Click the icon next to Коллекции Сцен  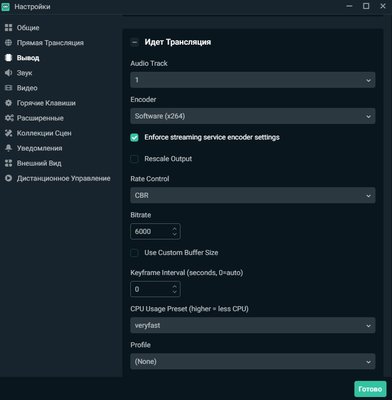(x=8, y=133)
